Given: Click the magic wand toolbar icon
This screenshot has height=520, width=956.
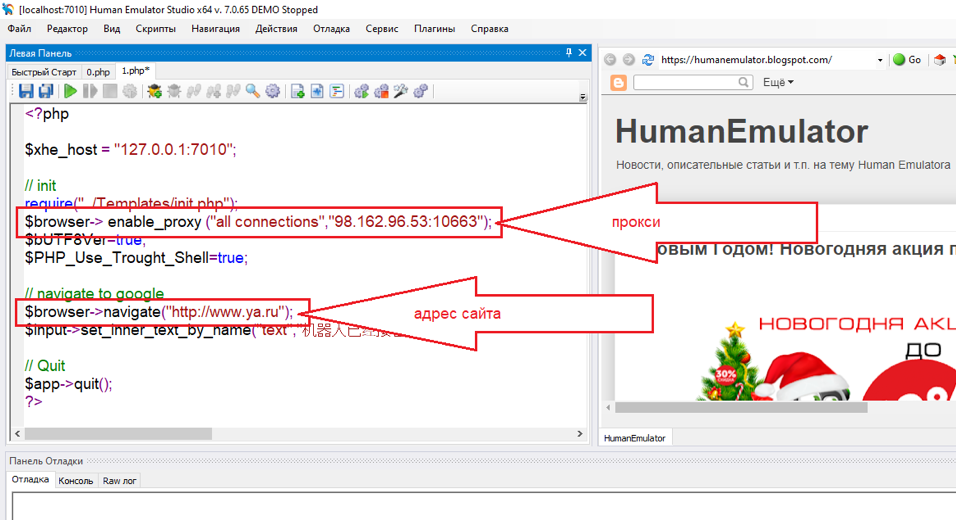Looking at the screenshot, I should 401,91.
